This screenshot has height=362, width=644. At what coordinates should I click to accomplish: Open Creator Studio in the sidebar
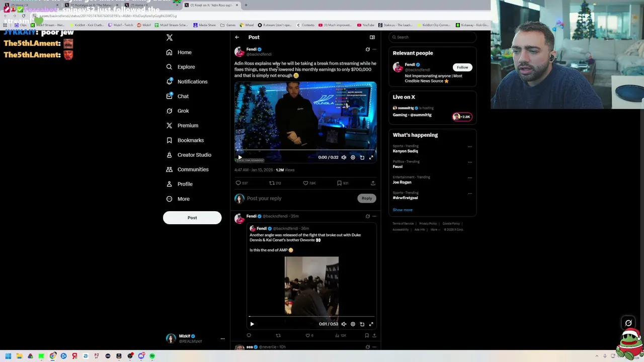(x=189, y=155)
